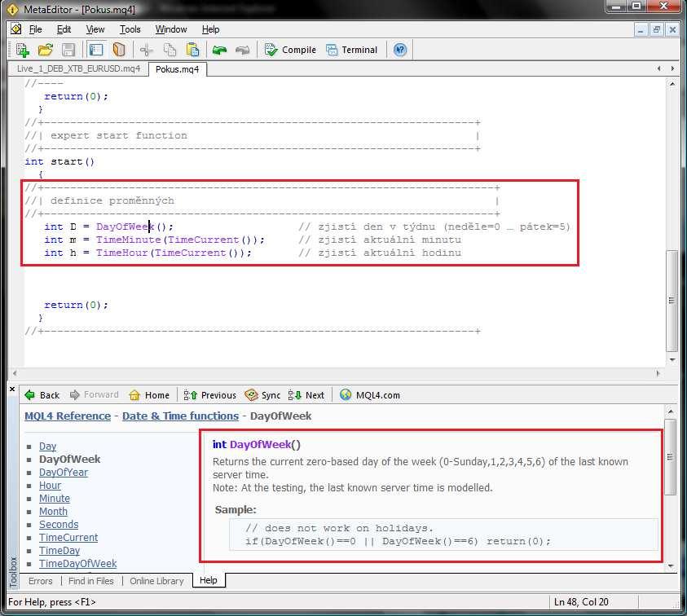Viewport: 687px width, 616px height.
Task: Click code editor scroll-up arrow
Action: coord(672,83)
